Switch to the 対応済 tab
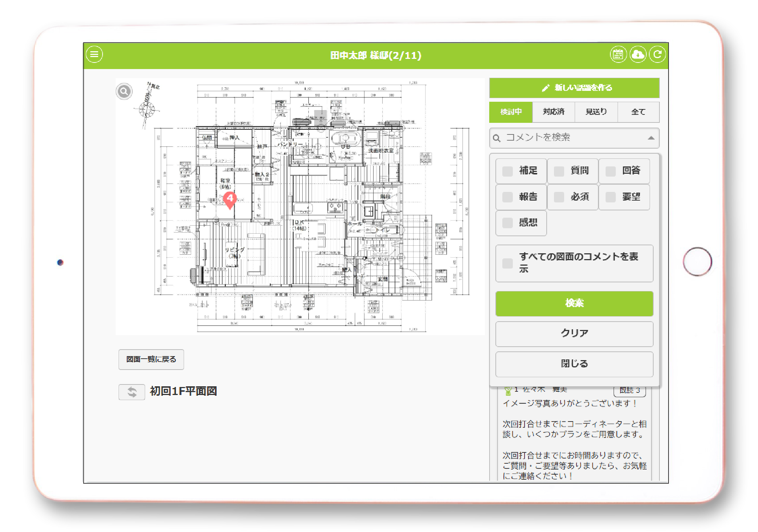This screenshot has height=532, width=758. tap(553, 112)
